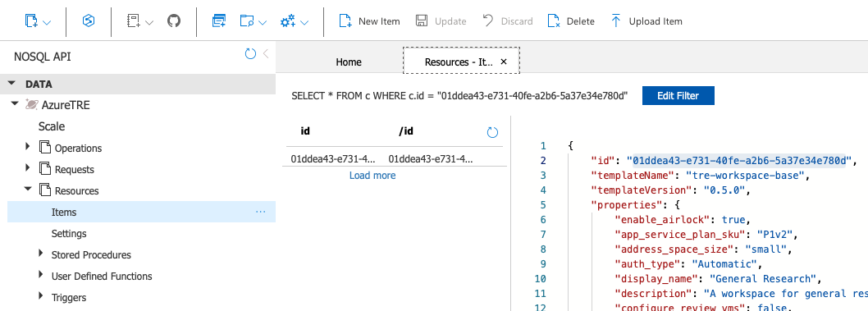Viewport: 868px width, 311px height.
Task: Expand Stored Procedures node
Action: 40,254
